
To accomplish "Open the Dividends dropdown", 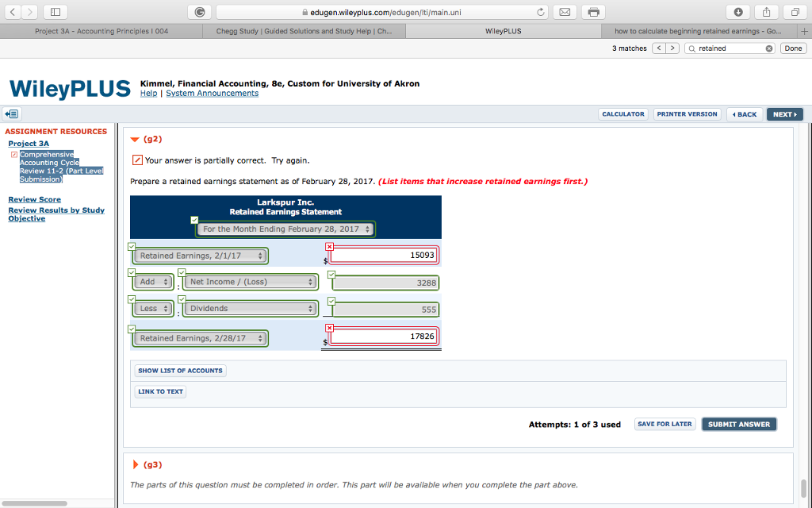I will tap(251, 309).
